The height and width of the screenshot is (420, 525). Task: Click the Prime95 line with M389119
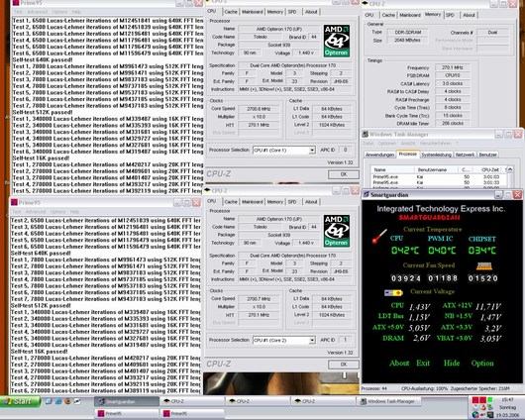(106, 391)
